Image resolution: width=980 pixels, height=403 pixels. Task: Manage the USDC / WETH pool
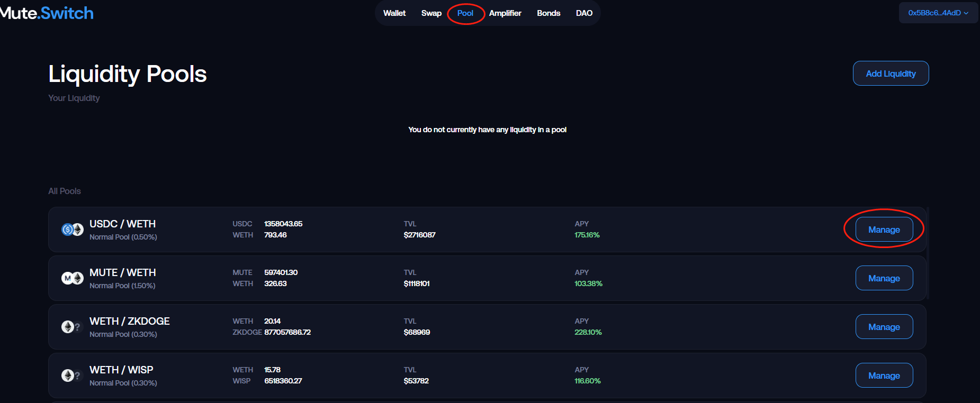point(884,230)
